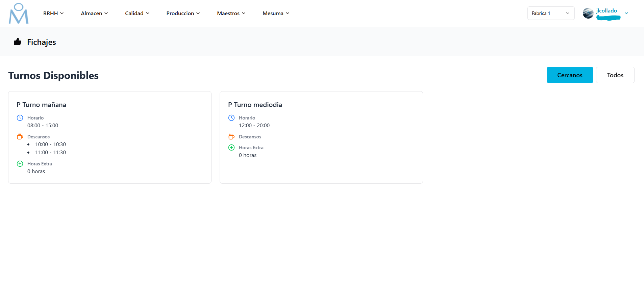
Task: Click the coffee cup icon in Turno mediodia
Action: (231, 137)
